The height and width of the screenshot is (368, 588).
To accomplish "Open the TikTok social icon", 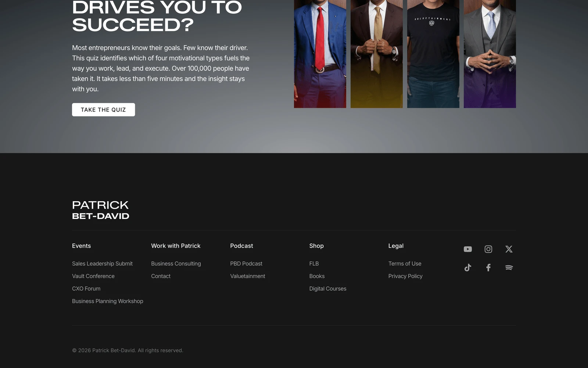I will [467, 268].
